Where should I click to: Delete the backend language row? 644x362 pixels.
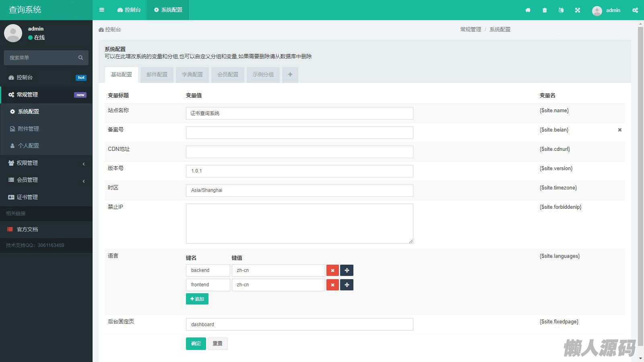332,270
